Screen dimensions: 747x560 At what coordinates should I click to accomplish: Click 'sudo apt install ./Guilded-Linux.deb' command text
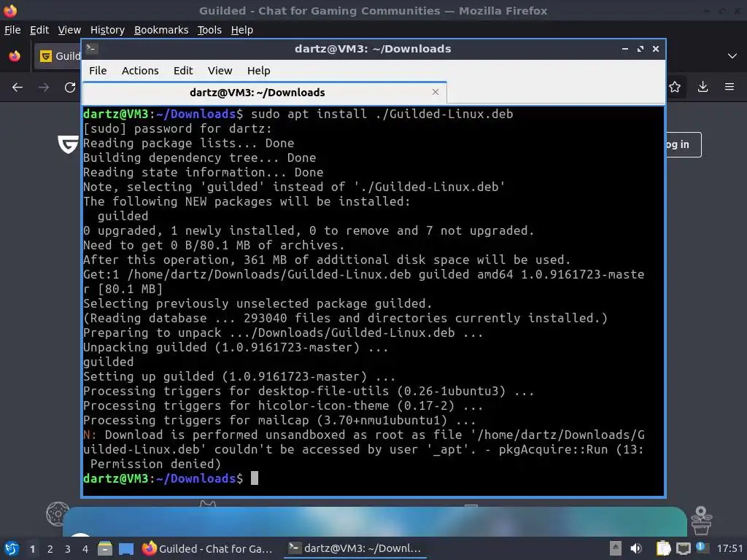[382, 114]
